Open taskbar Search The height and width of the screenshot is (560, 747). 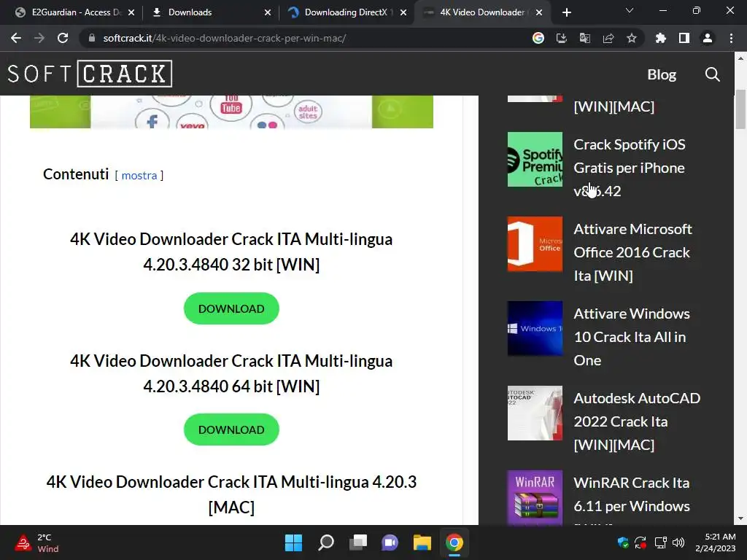pos(326,542)
